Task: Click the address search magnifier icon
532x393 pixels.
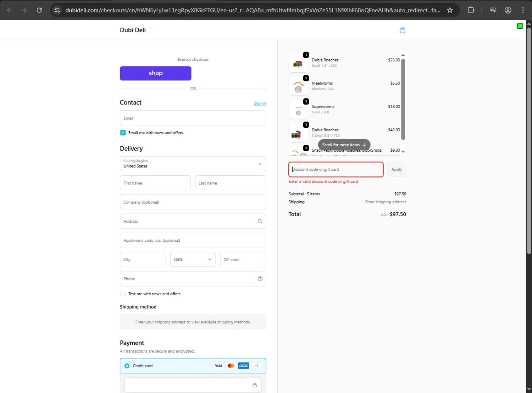Action: [x=260, y=221]
